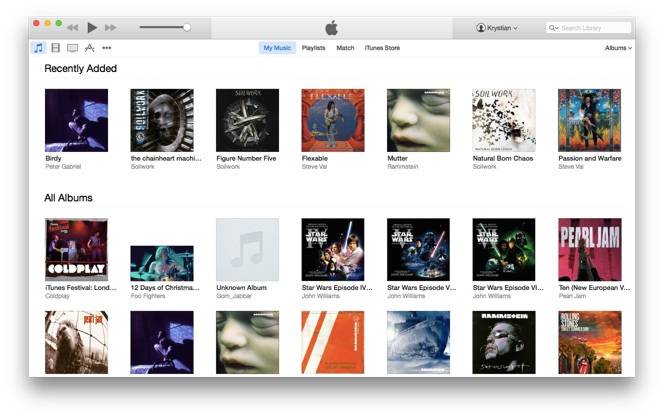Viewport: 664px width, 418px height.
Task: Open the Apps library icon
Action: pos(89,48)
